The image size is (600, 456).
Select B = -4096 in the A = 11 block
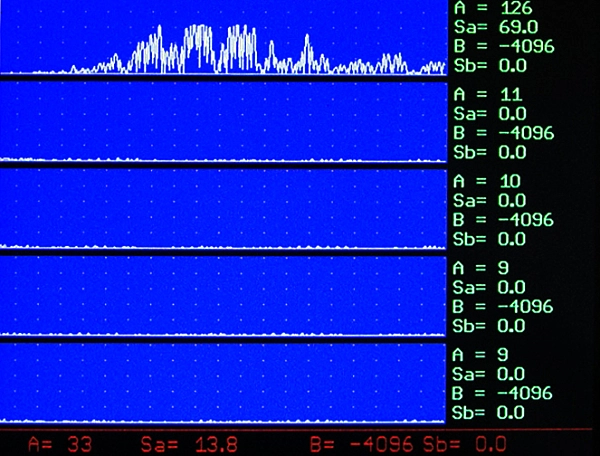(504, 133)
